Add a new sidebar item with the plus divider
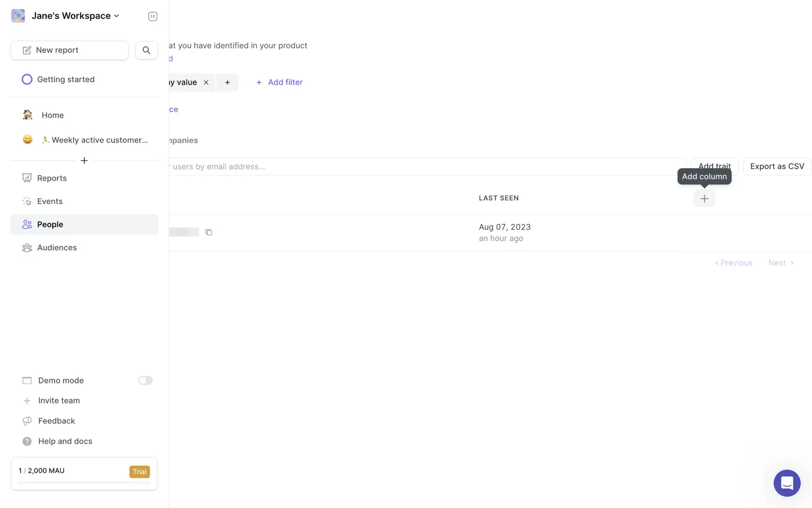This screenshot has width=812, height=508. (84, 161)
